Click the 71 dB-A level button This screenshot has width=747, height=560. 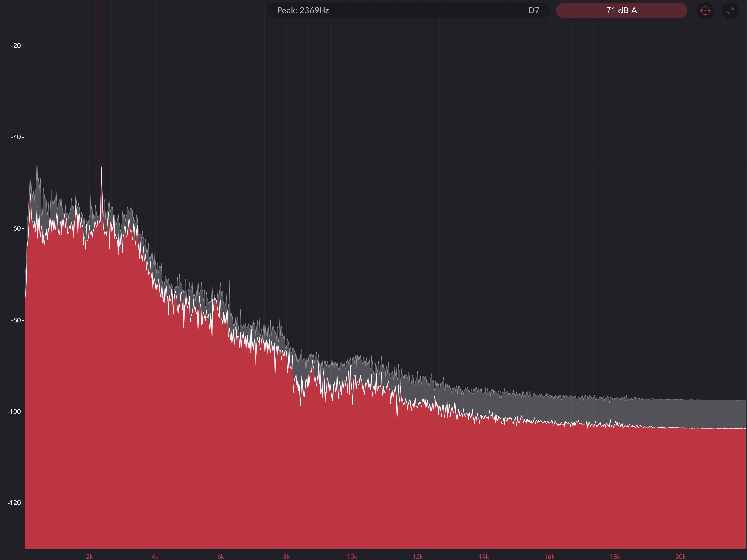coord(621,10)
